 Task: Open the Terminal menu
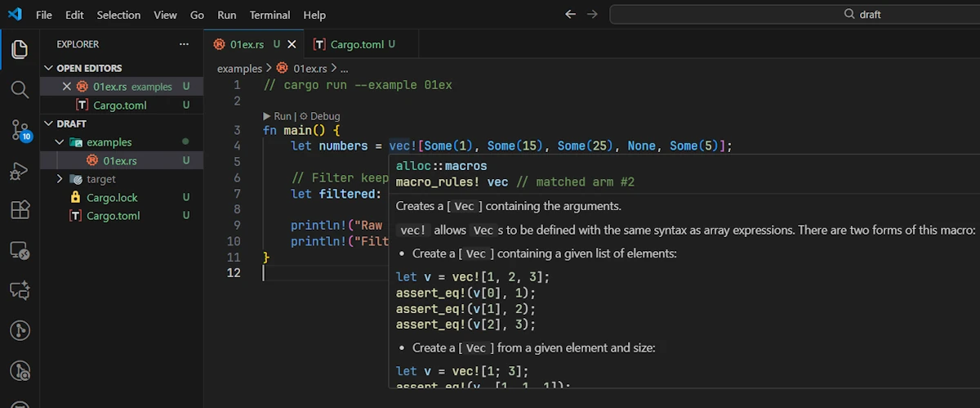point(269,15)
